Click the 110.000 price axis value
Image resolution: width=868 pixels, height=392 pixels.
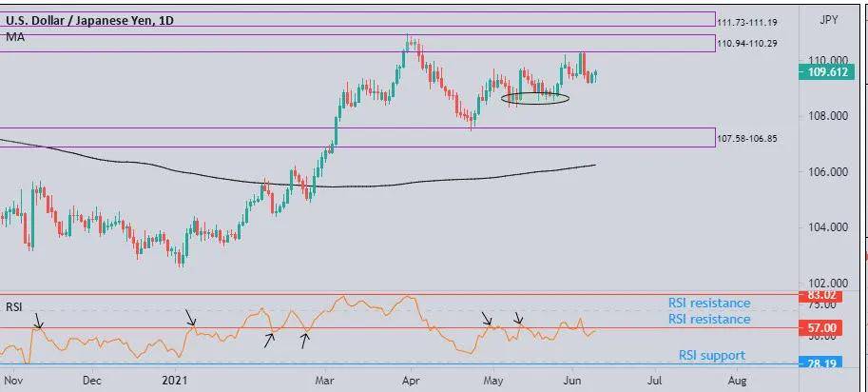click(x=830, y=60)
